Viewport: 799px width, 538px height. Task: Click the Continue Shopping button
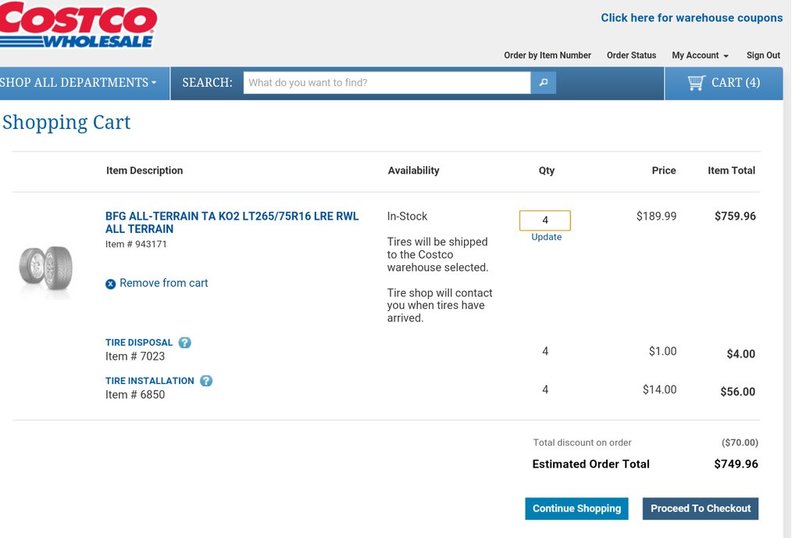tap(577, 508)
